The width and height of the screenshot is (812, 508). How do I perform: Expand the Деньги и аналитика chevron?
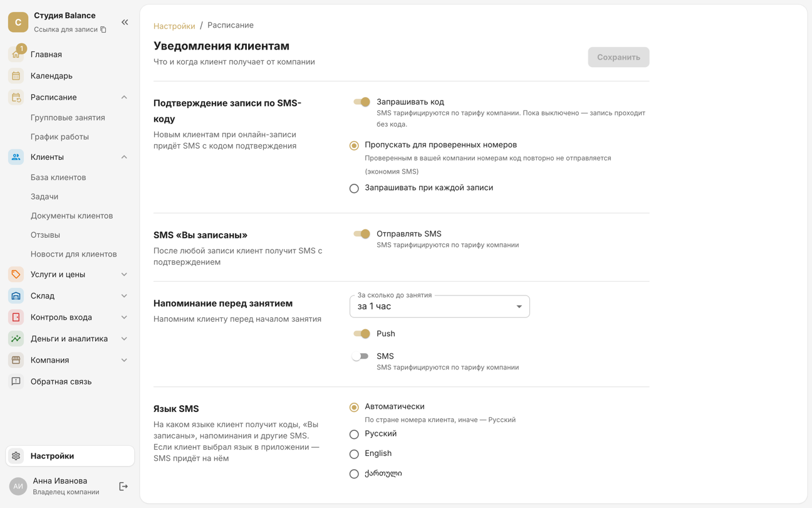click(124, 339)
